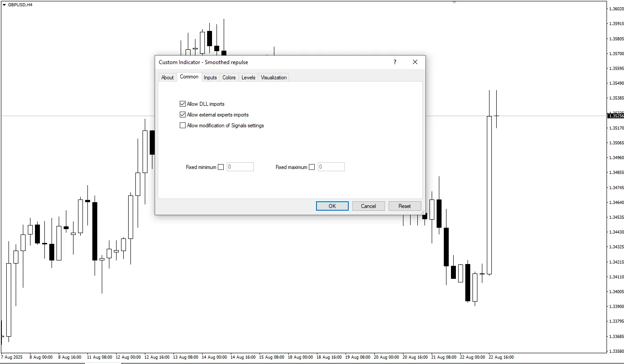This screenshot has height=364, width=624.
Task: Cancel the indicator dialog
Action: point(368,206)
